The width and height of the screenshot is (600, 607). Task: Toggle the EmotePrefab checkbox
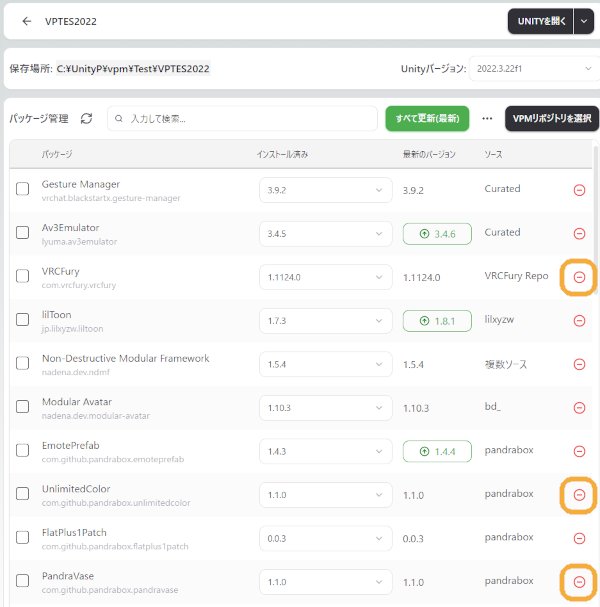tap(22, 451)
